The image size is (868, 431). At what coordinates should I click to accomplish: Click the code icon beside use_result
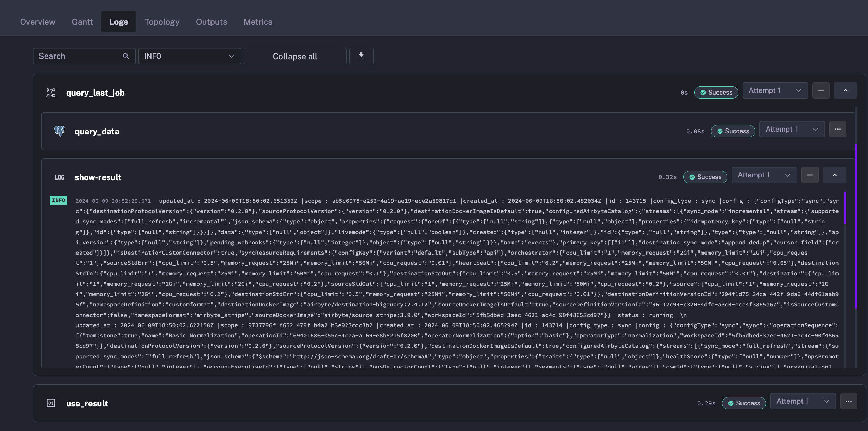point(51,403)
